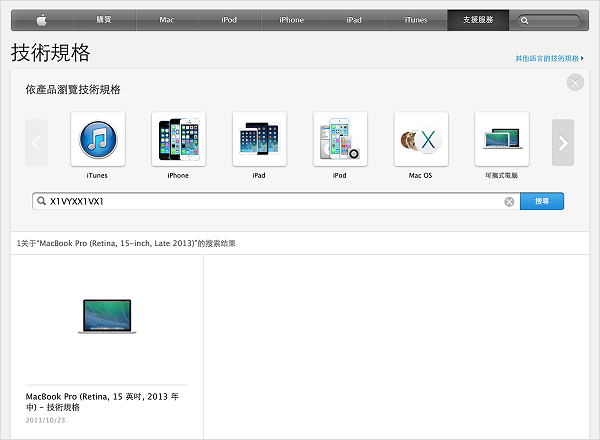Viewport: 600px width, 440px height.
Task: Open the iPad navigation tab
Action: 354,20
